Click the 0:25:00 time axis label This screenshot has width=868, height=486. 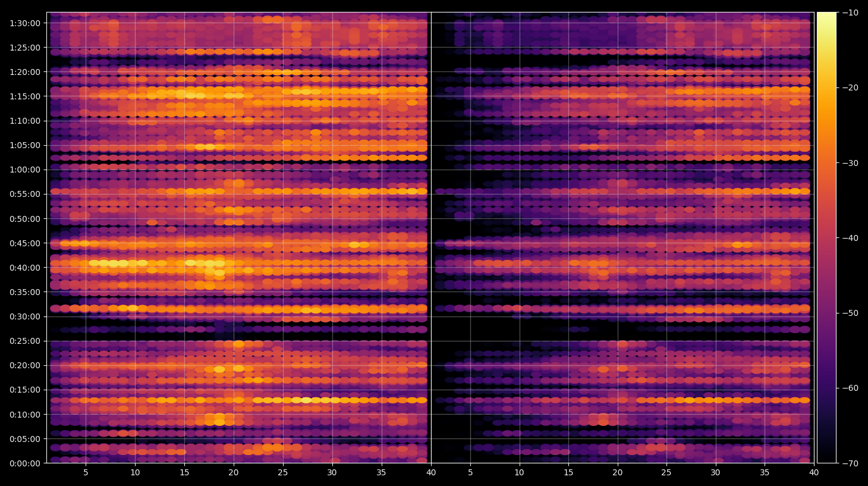point(25,341)
